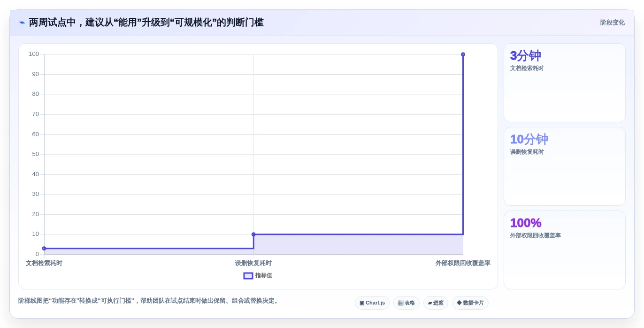Click the 阶梯线图 description sentence below chart
The image size is (644, 328).
149,301
